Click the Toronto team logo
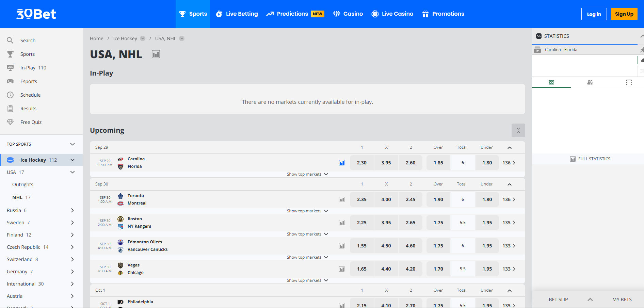644x308 pixels. 120,196
